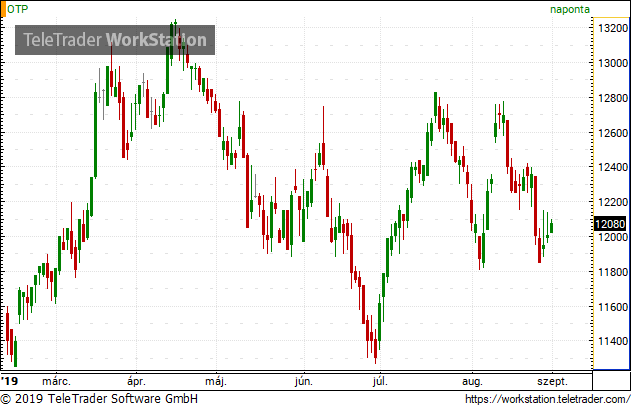
Task: Click the 'naponta' interval label
Action: 570,10
